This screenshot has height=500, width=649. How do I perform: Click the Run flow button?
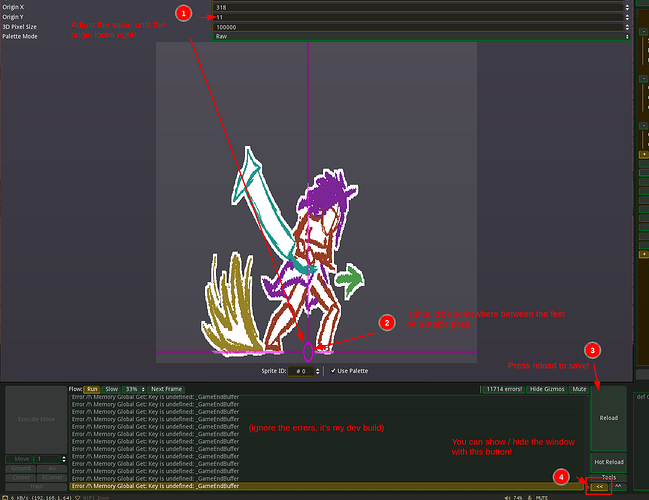click(92, 389)
